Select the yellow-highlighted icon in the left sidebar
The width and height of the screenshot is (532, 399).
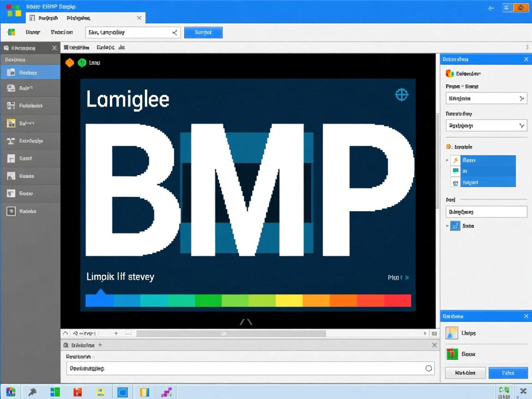tap(12, 123)
